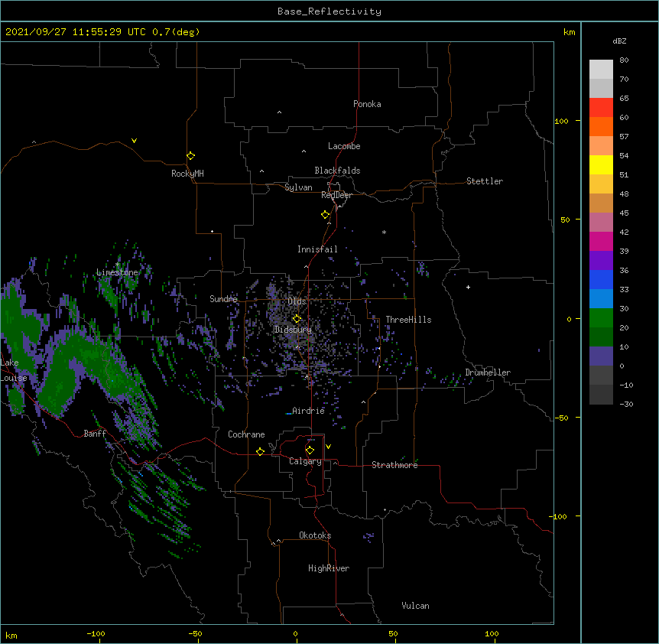Click the dBZ legend heading
Image resolution: width=659 pixels, height=644 pixels.
[619, 41]
